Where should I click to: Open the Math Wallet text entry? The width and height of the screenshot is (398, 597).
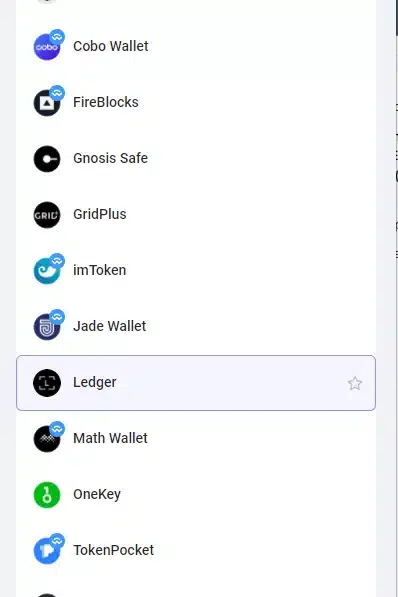point(110,438)
